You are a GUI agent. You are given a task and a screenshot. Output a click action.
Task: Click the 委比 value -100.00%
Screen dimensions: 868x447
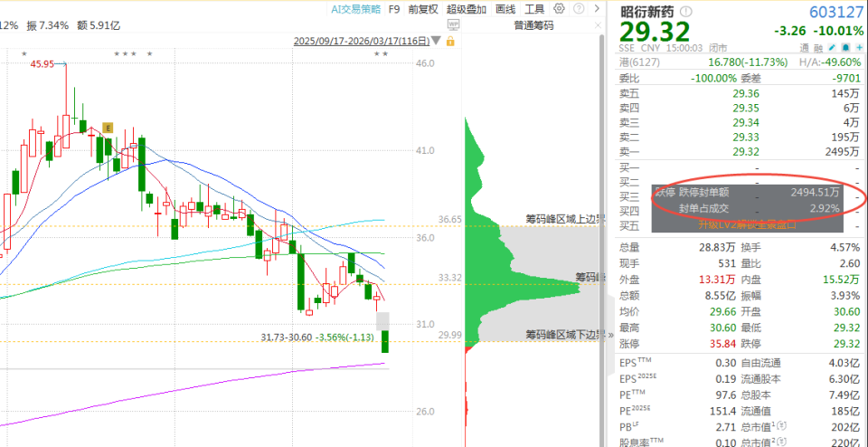pyautogui.click(x=713, y=78)
